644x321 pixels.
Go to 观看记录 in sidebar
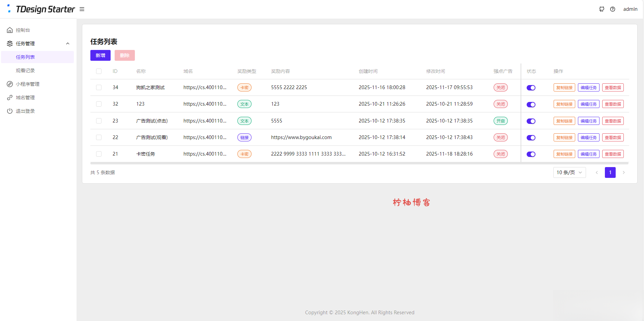[25, 71]
